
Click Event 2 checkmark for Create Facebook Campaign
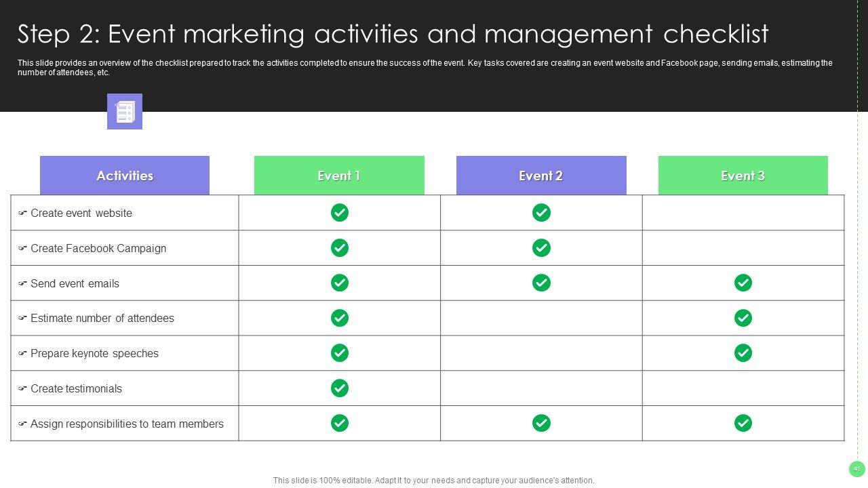pyautogui.click(x=541, y=248)
